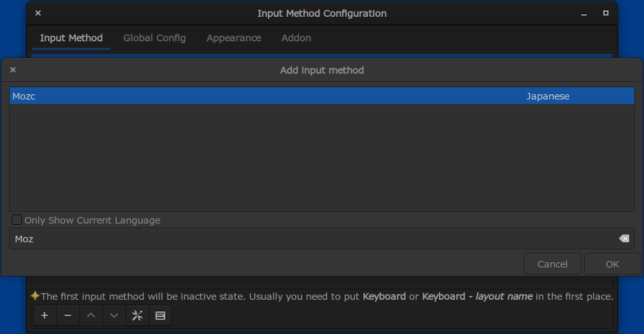Select the Mozc Japanese list entry
The width and height of the screenshot is (644, 334).
point(322,96)
